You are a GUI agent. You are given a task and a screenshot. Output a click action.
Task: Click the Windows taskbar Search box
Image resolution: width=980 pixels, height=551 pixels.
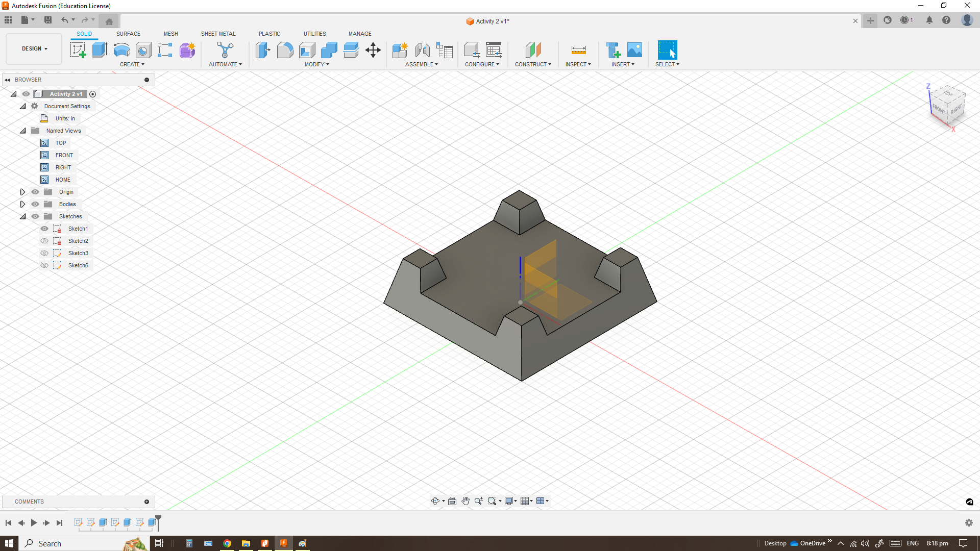click(x=85, y=543)
